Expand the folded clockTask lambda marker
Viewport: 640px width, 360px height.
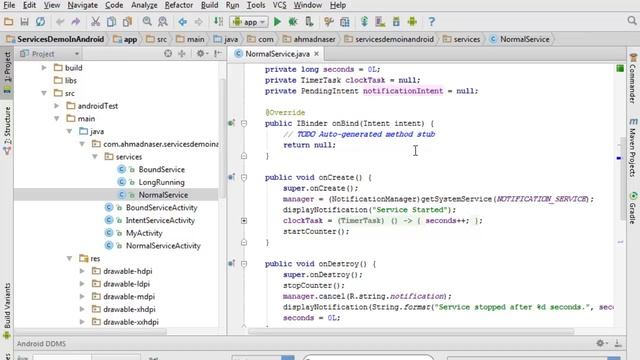tap(244, 220)
